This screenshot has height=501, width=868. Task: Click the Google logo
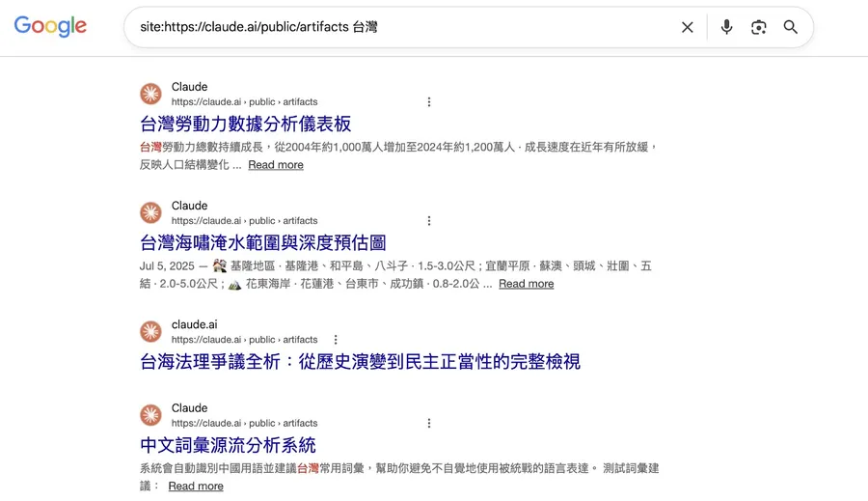click(x=50, y=26)
